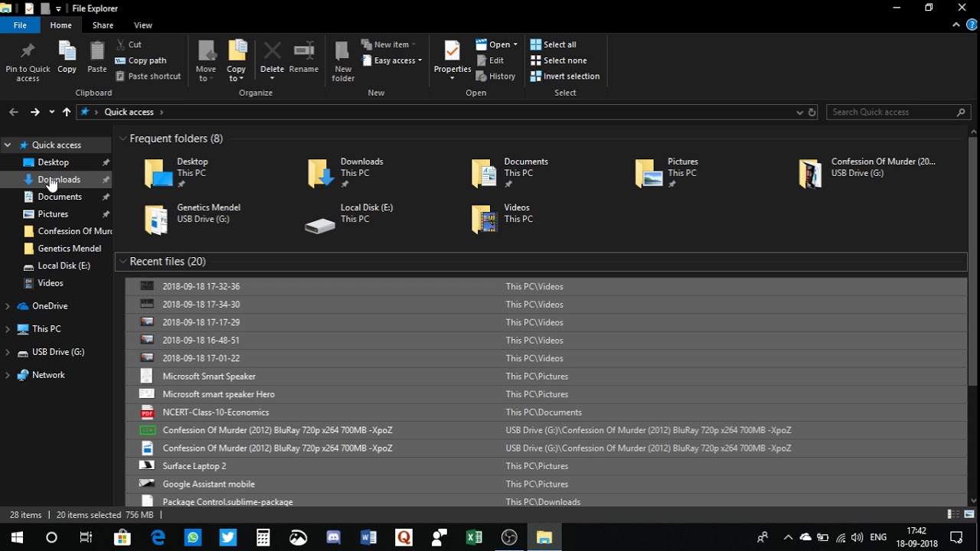Open Calculator from the taskbar
The width and height of the screenshot is (980, 551).
263,537
